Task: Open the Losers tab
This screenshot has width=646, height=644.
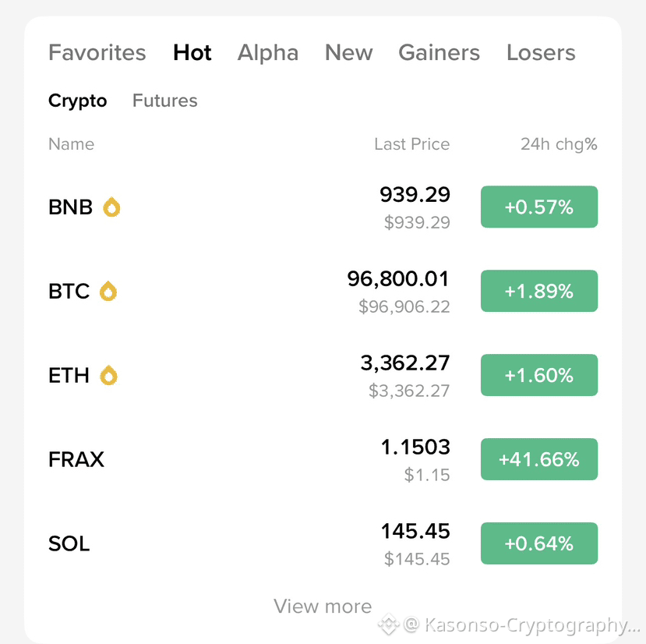Action: pyautogui.click(x=541, y=53)
